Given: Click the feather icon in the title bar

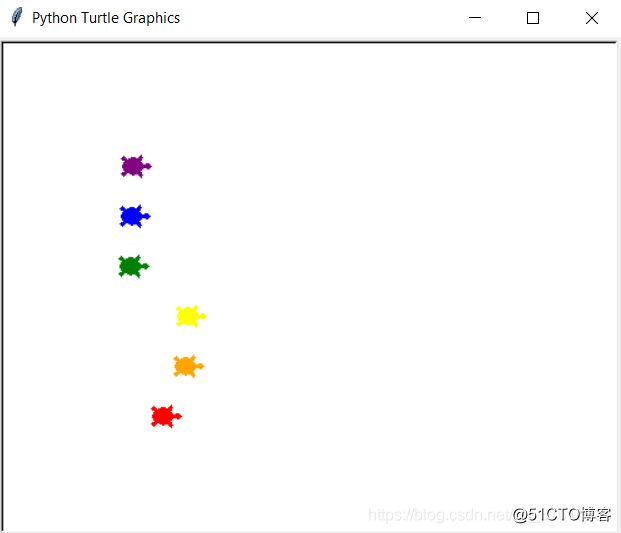Looking at the screenshot, I should click(17, 17).
